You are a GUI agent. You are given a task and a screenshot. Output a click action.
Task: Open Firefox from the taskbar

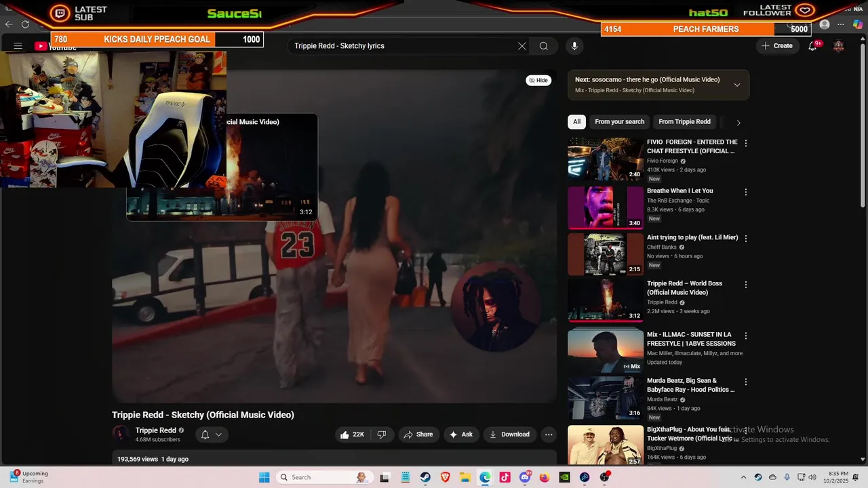pyautogui.click(x=545, y=477)
